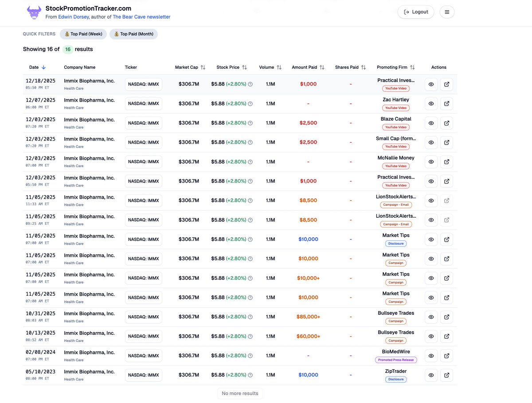Screen dimensions: 532x403
Task: Sort table by Shares Paid column
Action: (351, 67)
